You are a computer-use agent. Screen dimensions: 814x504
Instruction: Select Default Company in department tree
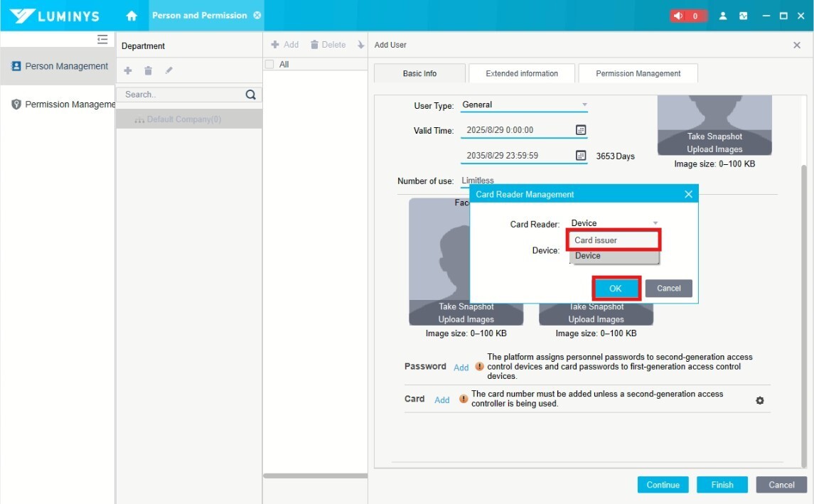[183, 119]
